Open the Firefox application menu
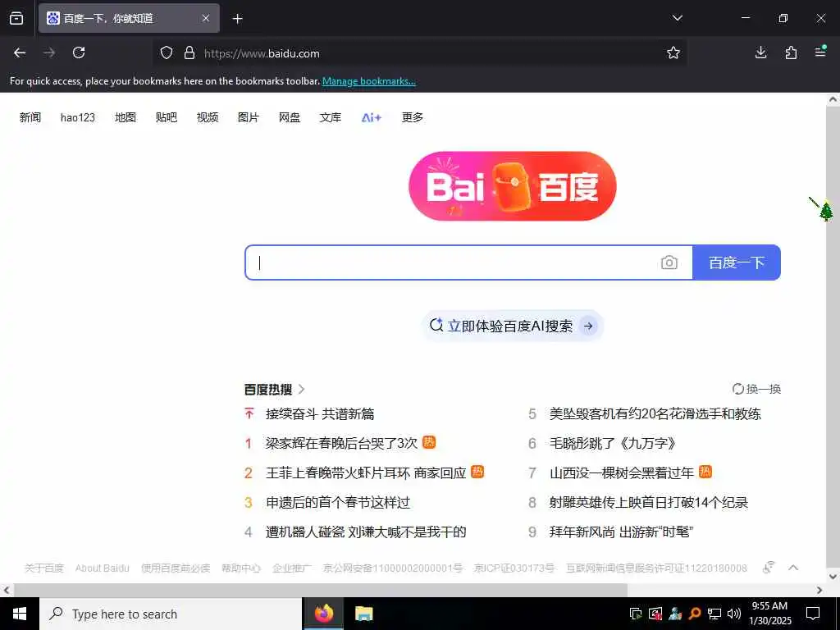Viewport: 840px width, 630px height. 820,52
